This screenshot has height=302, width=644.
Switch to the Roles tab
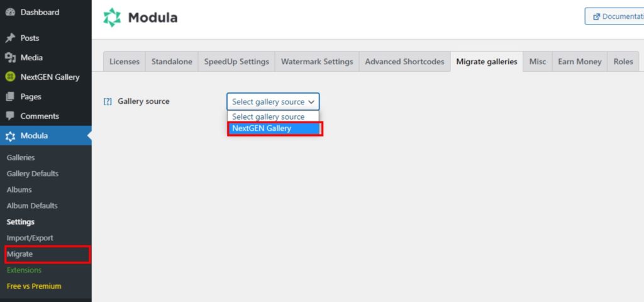(x=623, y=62)
